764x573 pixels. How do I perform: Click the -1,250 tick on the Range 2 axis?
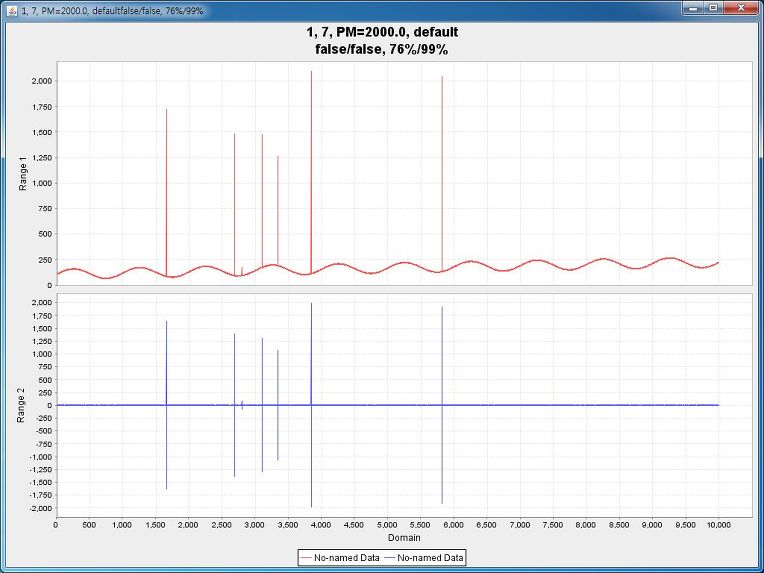(40, 470)
